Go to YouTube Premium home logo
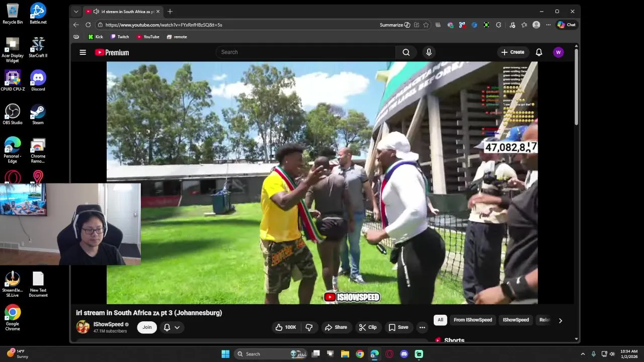The image size is (644, 362). (x=112, y=52)
